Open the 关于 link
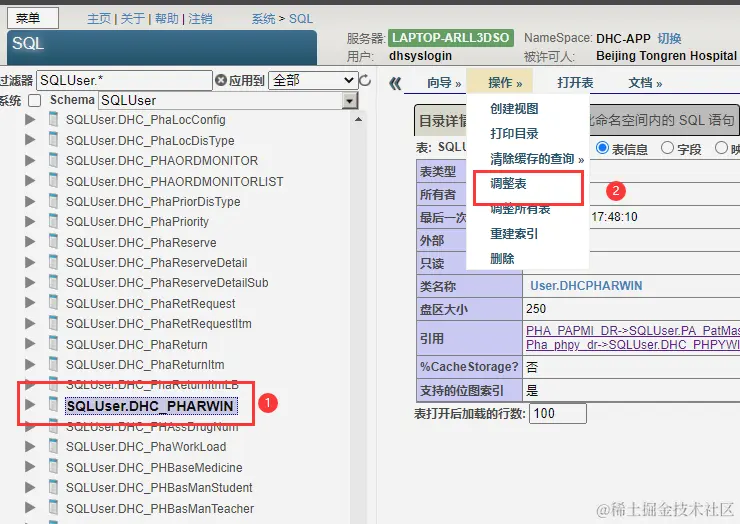 [132, 19]
